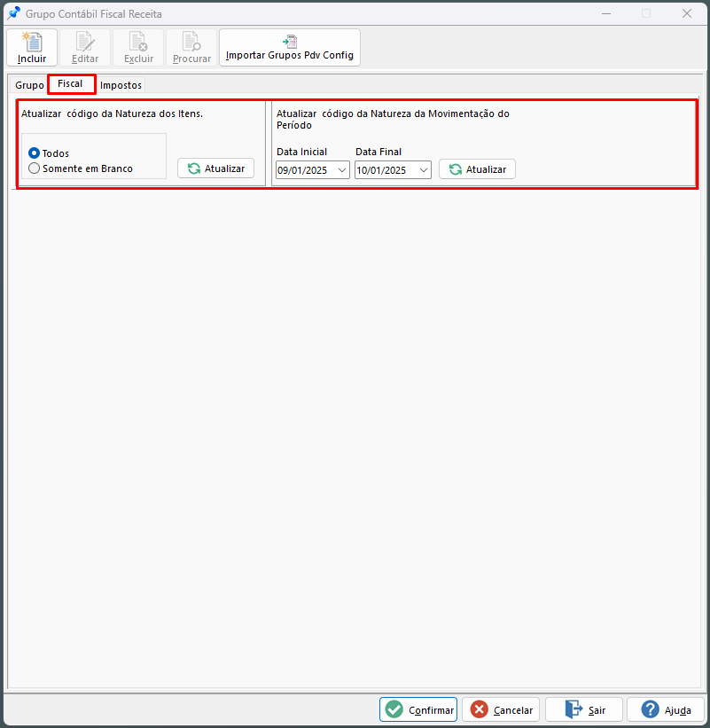
Task: Click Atualizar for Movimentação do Período
Action: point(477,169)
